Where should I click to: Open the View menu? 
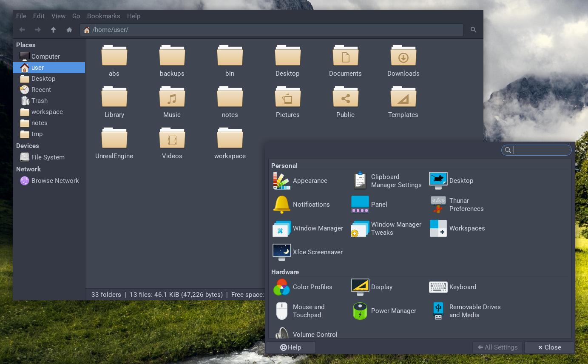tap(58, 16)
